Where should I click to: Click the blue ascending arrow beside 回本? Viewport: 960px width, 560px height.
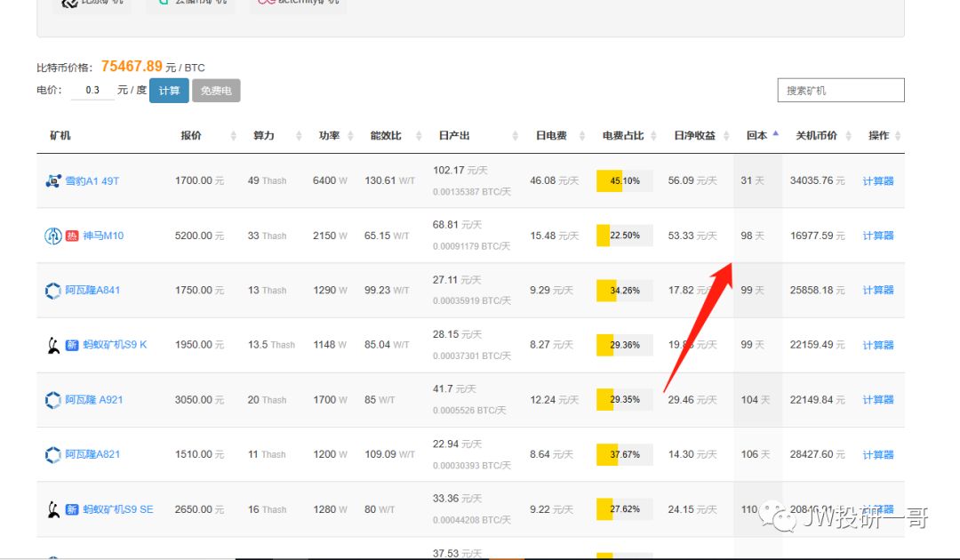tap(776, 133)
